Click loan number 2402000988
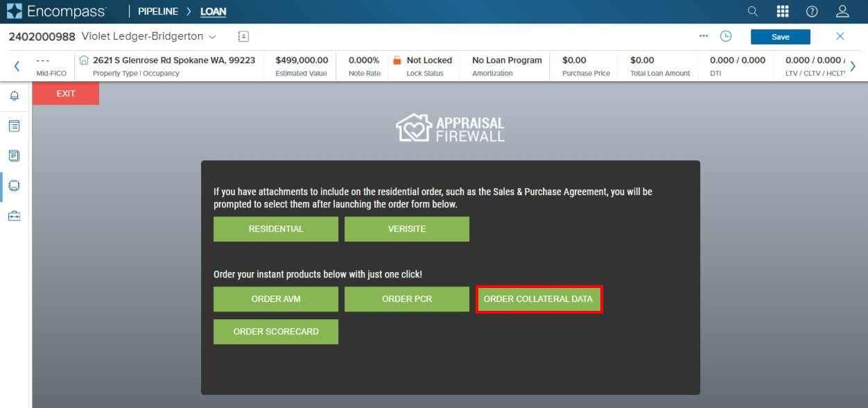The image size is (868, 408). click(42, 36)
